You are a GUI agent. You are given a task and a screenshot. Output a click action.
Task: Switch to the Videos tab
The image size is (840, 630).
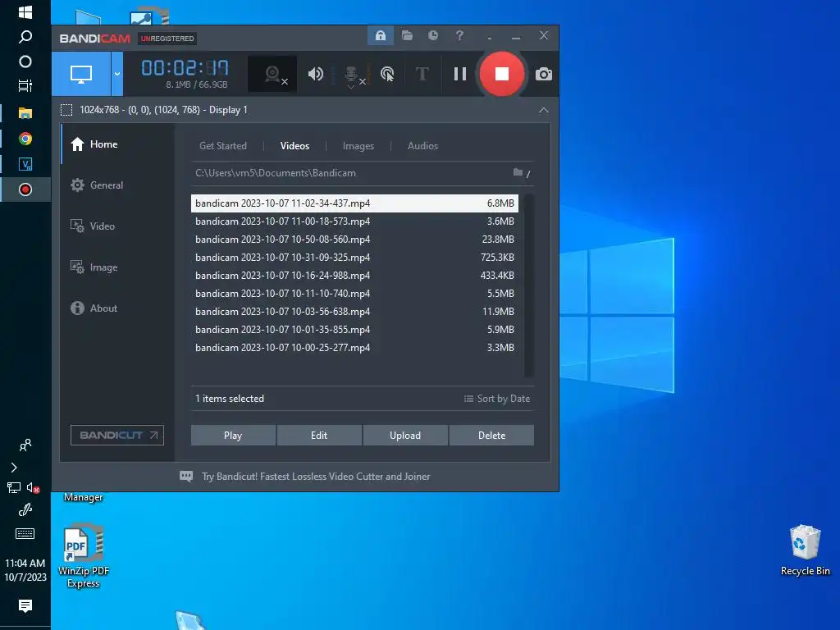(294, 146)
